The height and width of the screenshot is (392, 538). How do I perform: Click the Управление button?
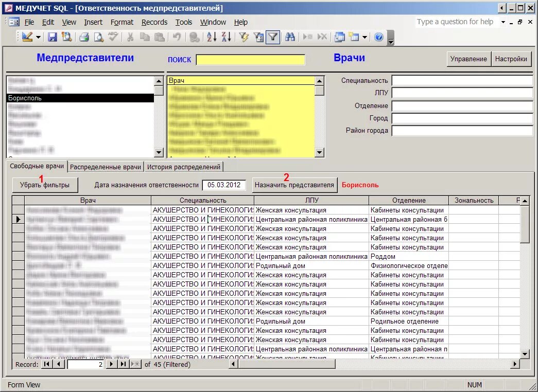click(468, 59)
